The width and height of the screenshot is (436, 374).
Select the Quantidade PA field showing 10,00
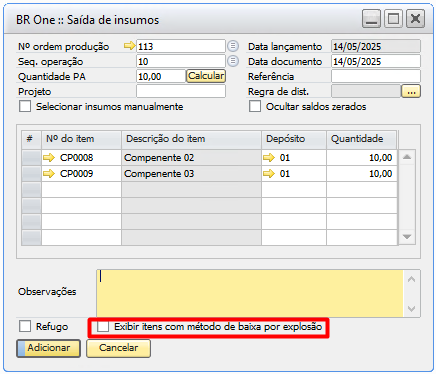tap(161, 76)
